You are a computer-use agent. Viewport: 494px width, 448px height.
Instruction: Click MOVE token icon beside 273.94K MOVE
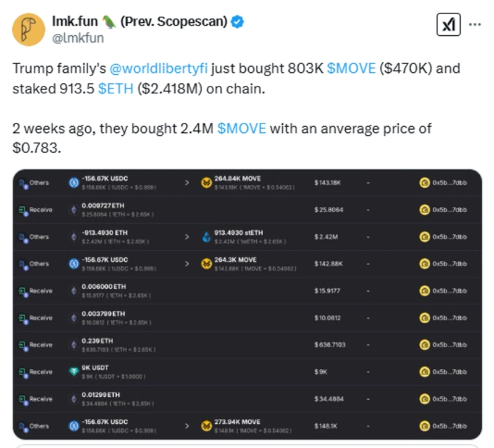207,426
